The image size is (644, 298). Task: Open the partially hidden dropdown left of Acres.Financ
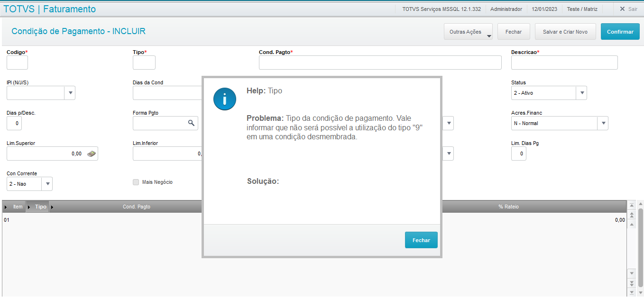click(448, 123)
